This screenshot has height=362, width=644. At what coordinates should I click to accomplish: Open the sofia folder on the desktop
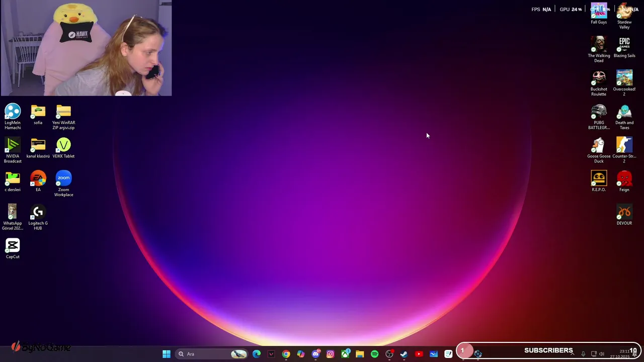38,115
